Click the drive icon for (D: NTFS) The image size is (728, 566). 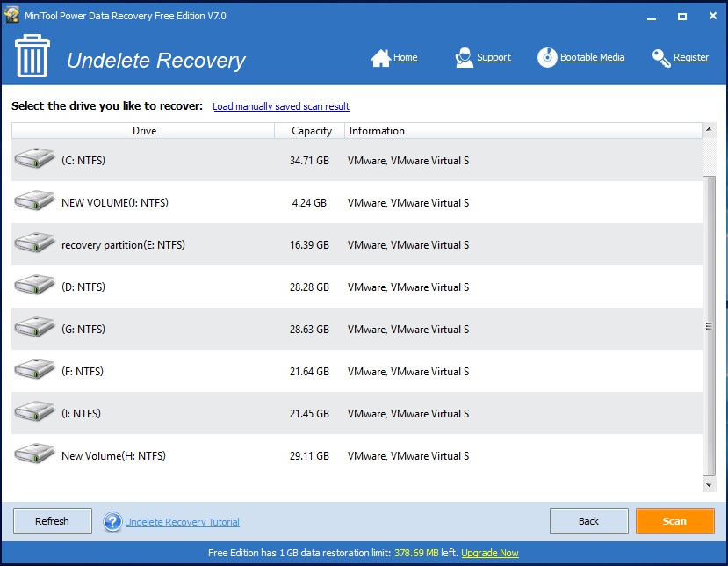34,285
